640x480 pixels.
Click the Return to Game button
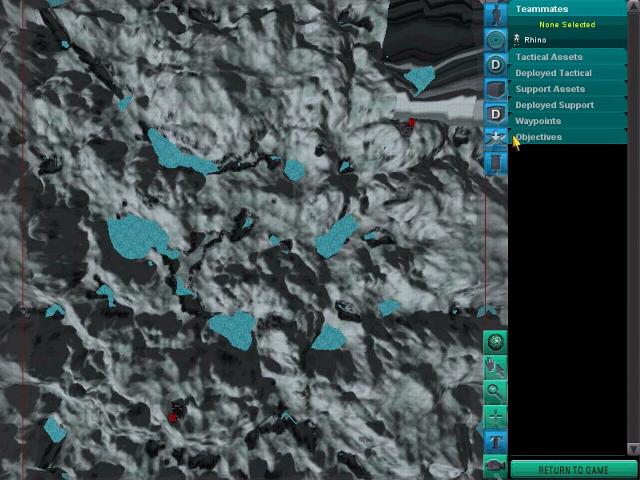click(573, 469)
